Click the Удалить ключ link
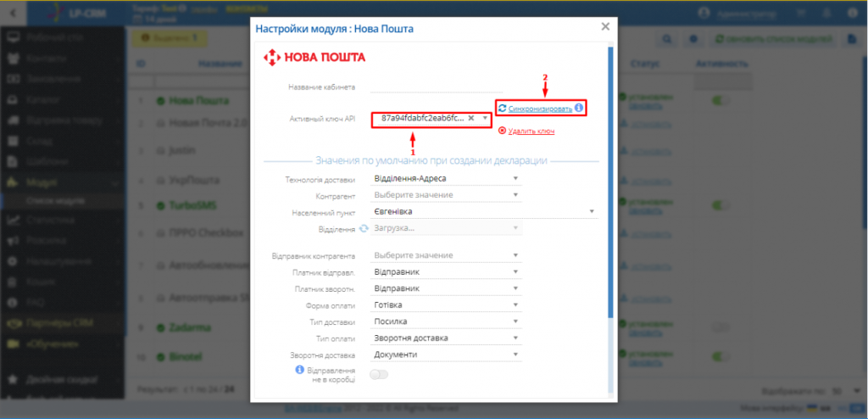 [x=532, y=131]
